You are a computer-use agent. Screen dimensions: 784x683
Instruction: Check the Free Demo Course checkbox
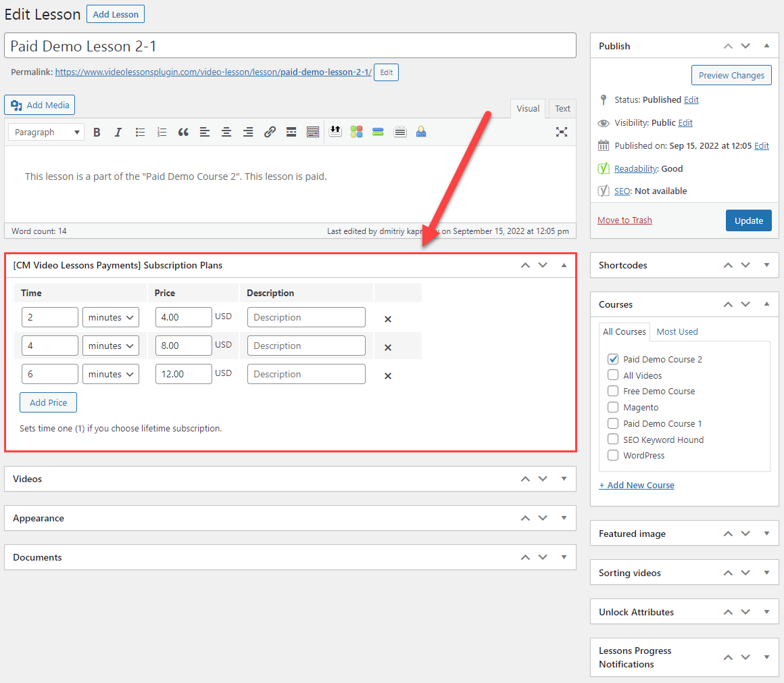click(x=613, y=391)
